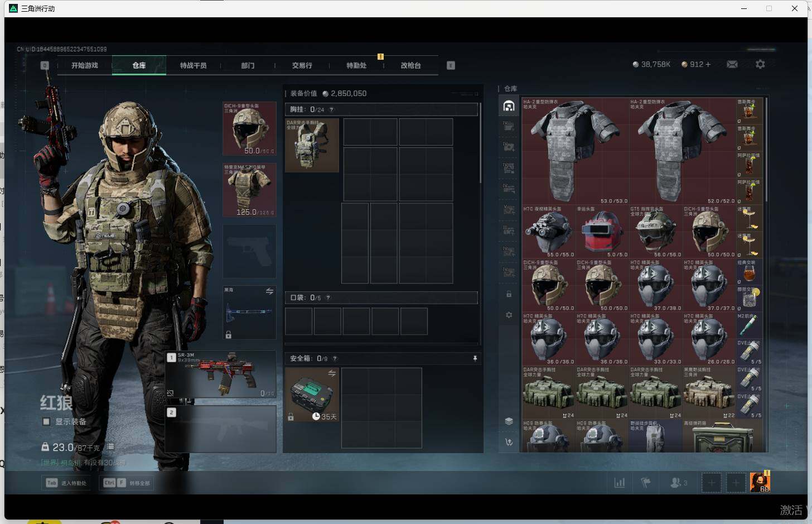812x524 pixels.
Task: Open the warehouse sidebar gear icon
Action: pyautogui.click(x=509, y=315)
